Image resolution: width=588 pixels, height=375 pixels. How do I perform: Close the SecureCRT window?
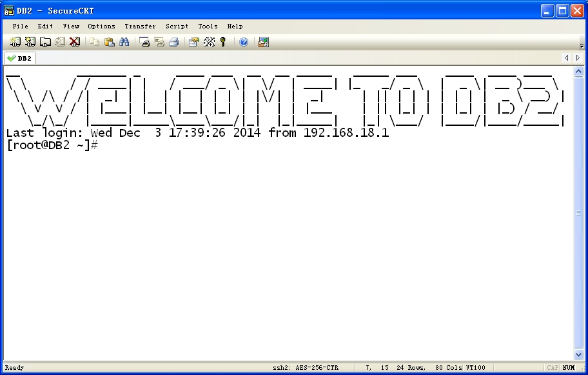click(x=577, y=10)
